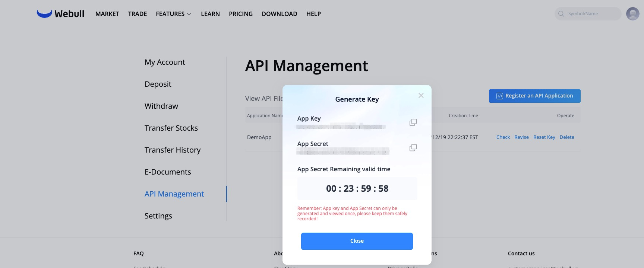Expand the Features dropdown menu
The height and width of the screenshot is (268, 644).
(x=173, y=14)
